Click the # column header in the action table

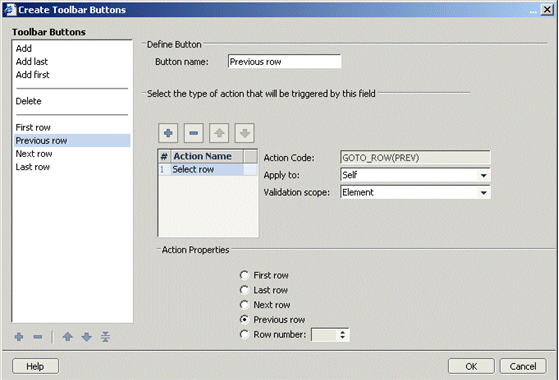(x=164, y=156)
